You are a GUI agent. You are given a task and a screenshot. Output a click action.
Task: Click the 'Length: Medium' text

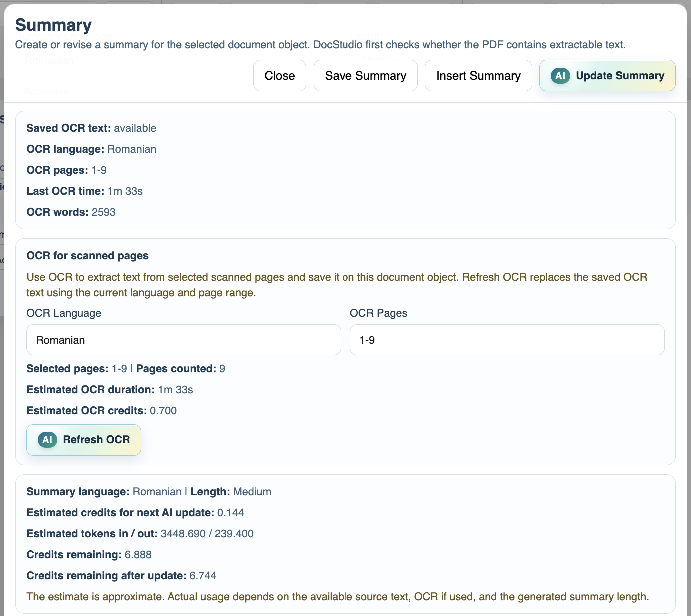click(x=231, y=492)
